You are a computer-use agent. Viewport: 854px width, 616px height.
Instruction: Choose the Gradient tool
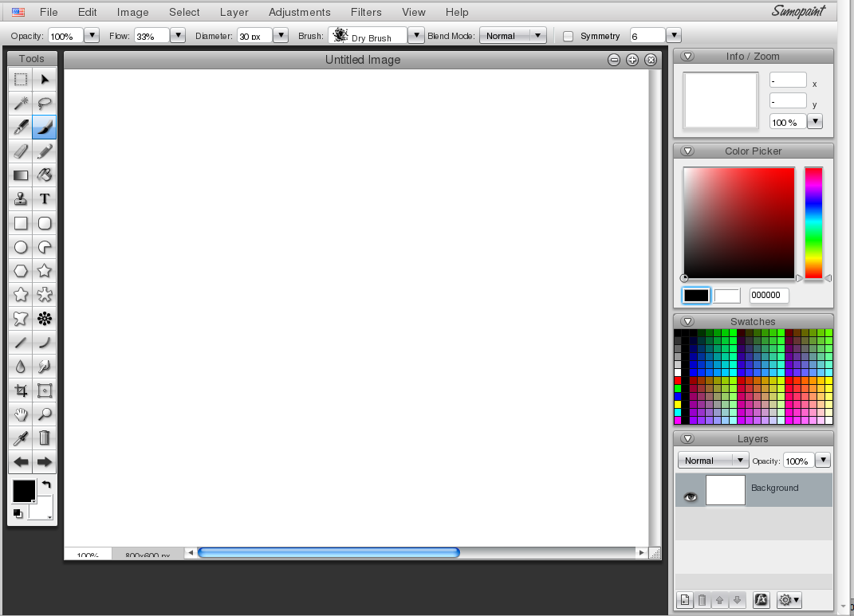(21, 175)
